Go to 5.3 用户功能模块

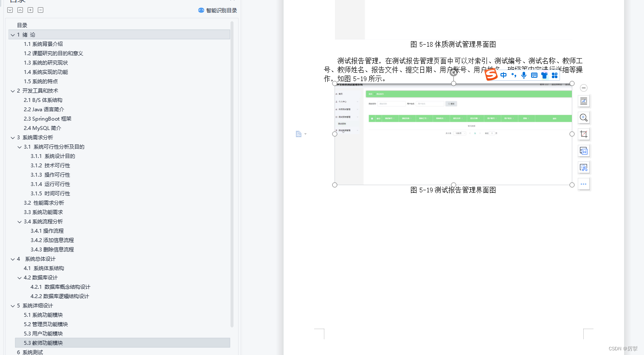click(43, 334)
